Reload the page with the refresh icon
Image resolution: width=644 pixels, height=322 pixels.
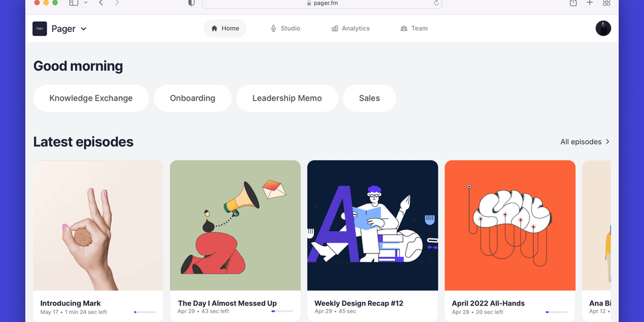click(x=436, y=3)
